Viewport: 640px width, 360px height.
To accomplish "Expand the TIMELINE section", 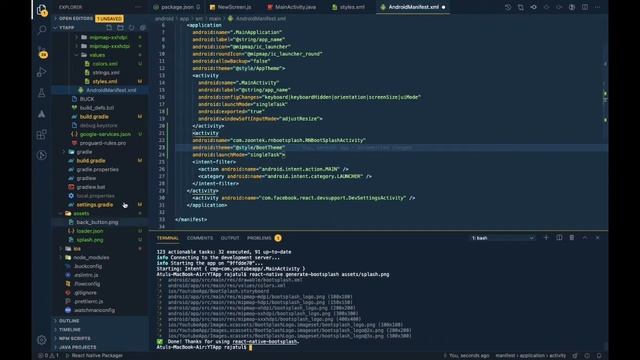I will pyautogui.click(x=69, y=330).
